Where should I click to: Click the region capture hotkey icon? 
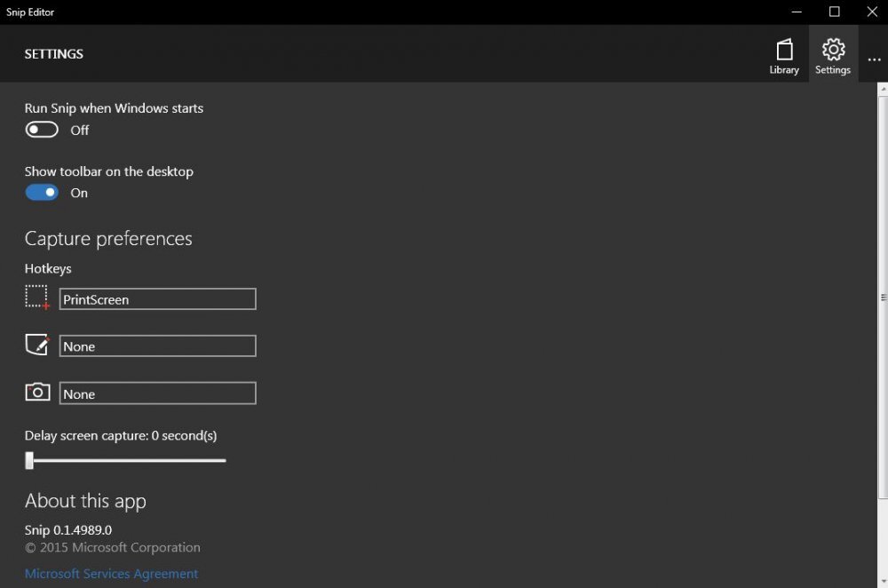37,298
